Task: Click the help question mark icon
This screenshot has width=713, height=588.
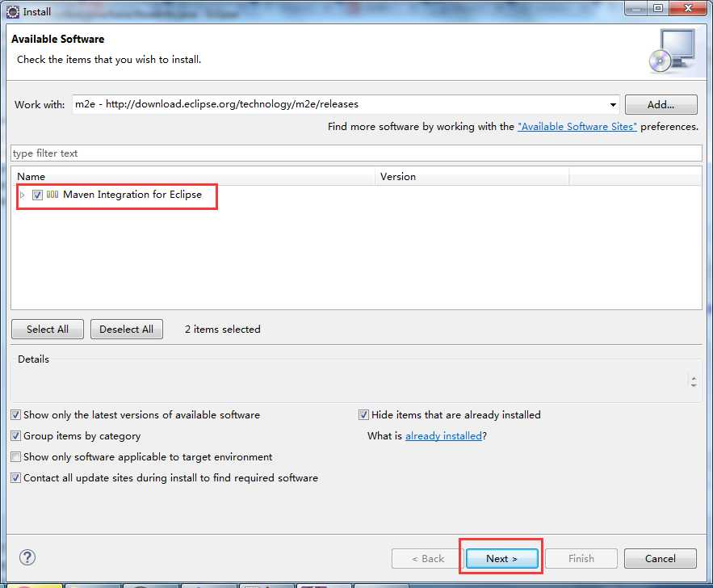Action: click(27, 557)
